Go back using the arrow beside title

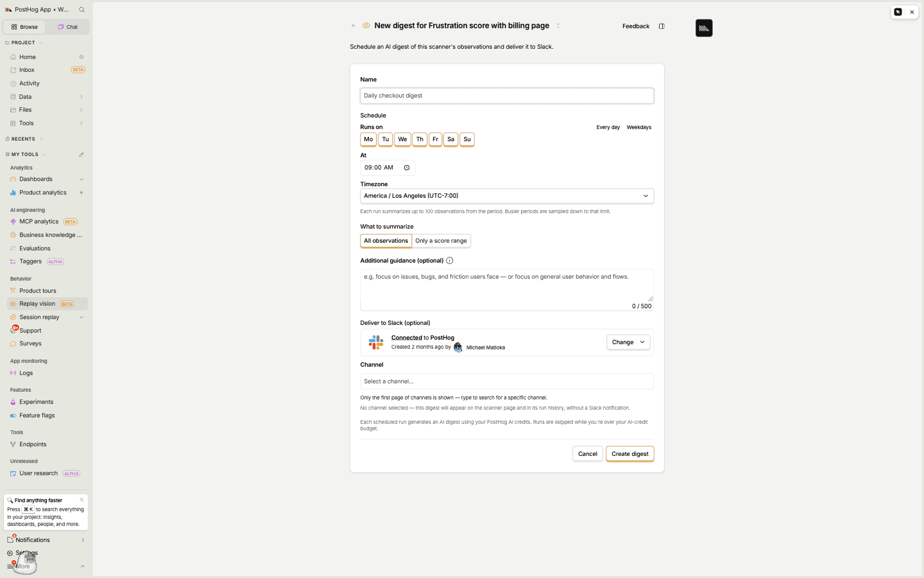(354, 26)
